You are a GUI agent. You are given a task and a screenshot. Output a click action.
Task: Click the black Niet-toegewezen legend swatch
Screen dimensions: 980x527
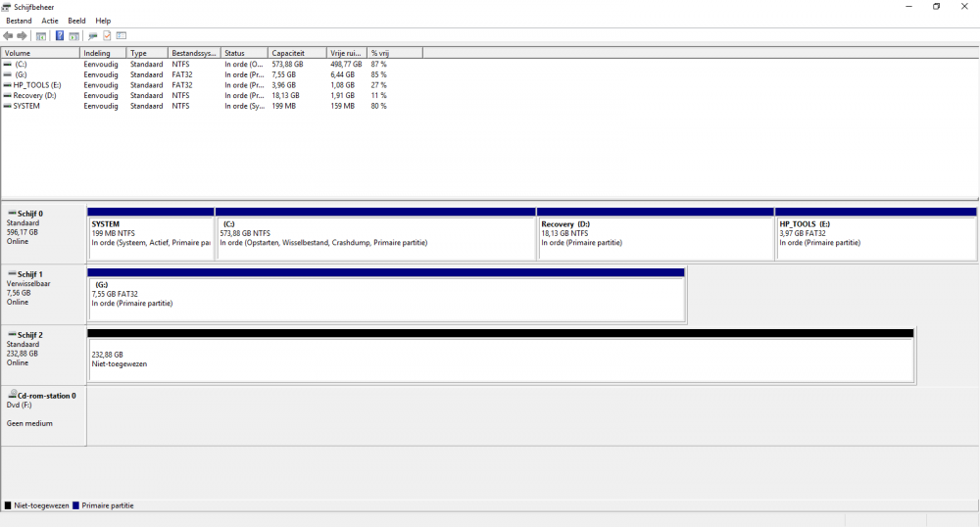8,505
